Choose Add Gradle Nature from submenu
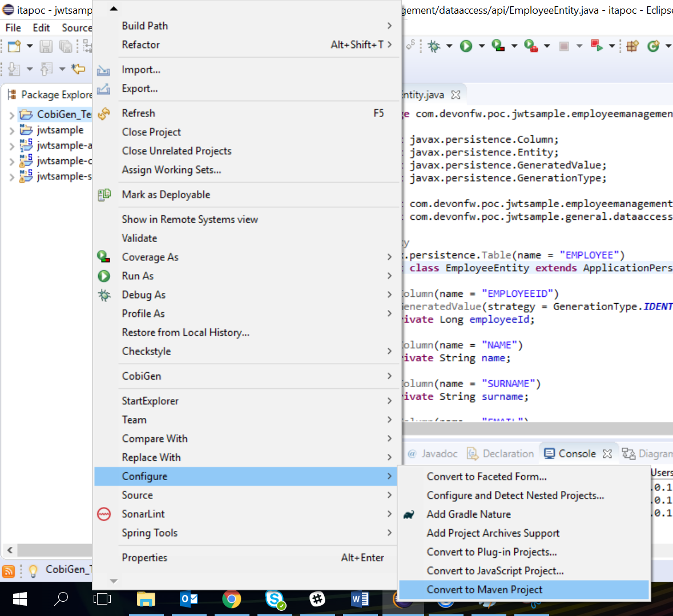Viewport: 673px width, 616px height. [468, 514]
